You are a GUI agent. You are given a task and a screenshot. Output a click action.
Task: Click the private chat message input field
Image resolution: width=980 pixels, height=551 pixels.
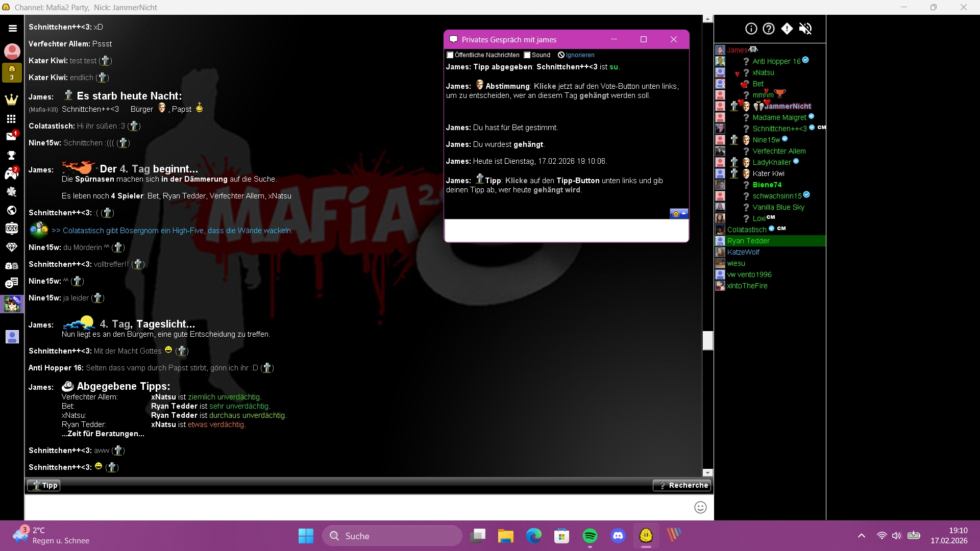click(x=566, y=231)
